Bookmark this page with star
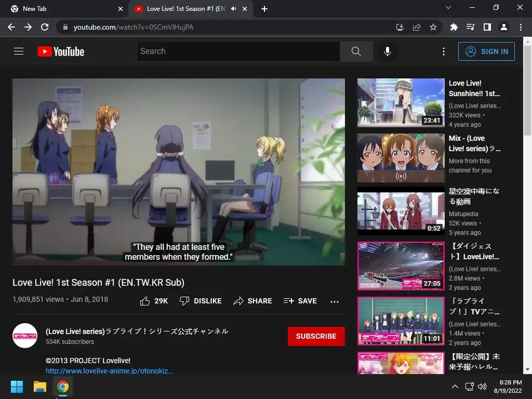This screenshot has width=532, height=399. [433, 27]
